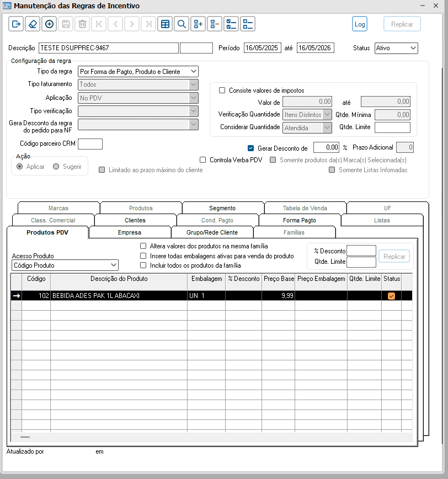Uncheck Gerar Desconto de checkbox
The height and width of the screenshot is (479, 448).
pyautogui.click(x=250, y=148)
